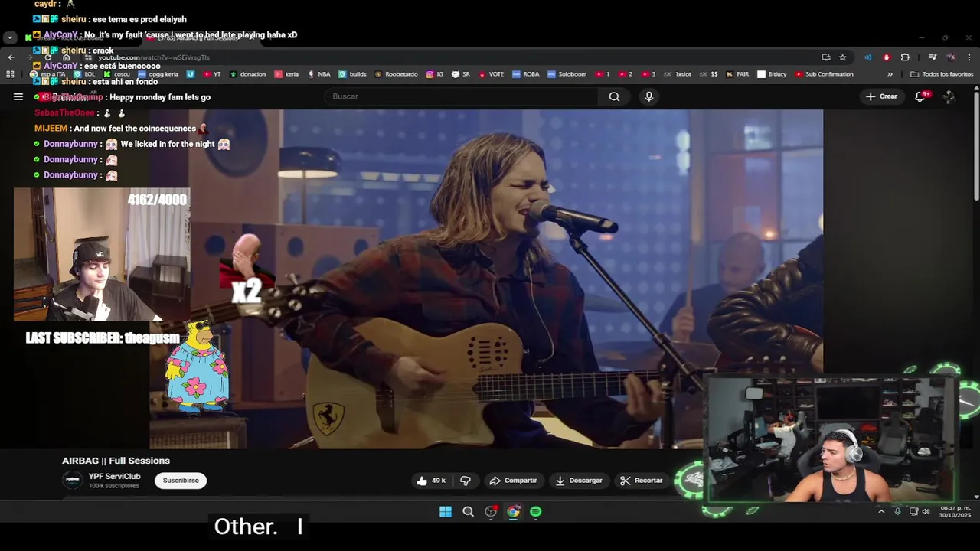Start voice search with the microphone icon
The width and height of the screenshot is (980, 551).
648,96
